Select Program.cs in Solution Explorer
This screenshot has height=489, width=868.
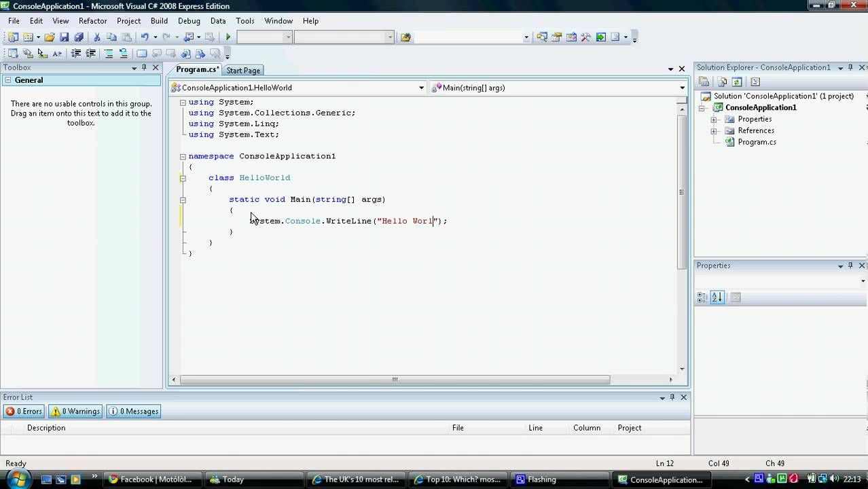click(757, 142)
